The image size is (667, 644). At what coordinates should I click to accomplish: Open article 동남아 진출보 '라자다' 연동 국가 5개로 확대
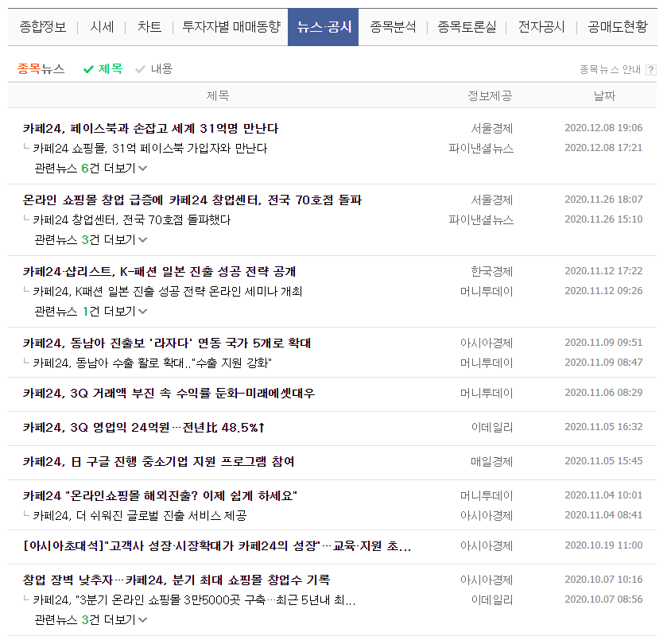[167, 343]
